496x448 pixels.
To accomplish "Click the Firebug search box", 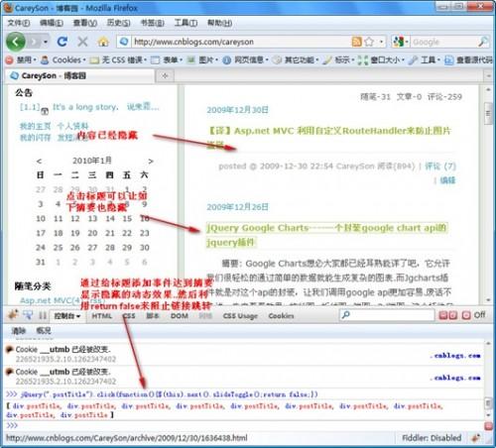I will [387, 315].
